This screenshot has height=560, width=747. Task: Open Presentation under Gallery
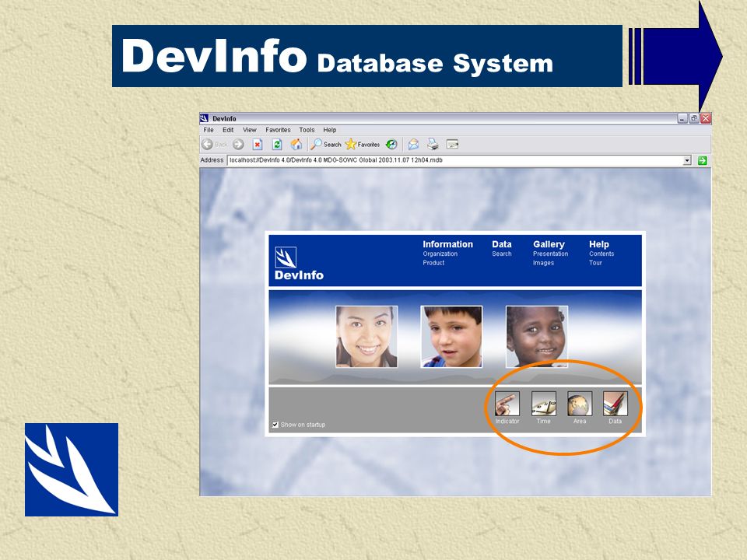click(x=551, y=254)
